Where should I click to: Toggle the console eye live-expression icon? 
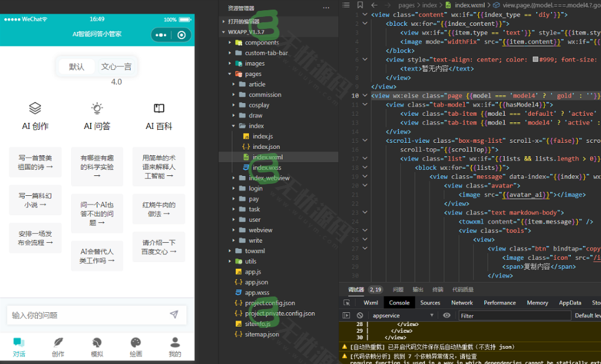coord(447,315)
